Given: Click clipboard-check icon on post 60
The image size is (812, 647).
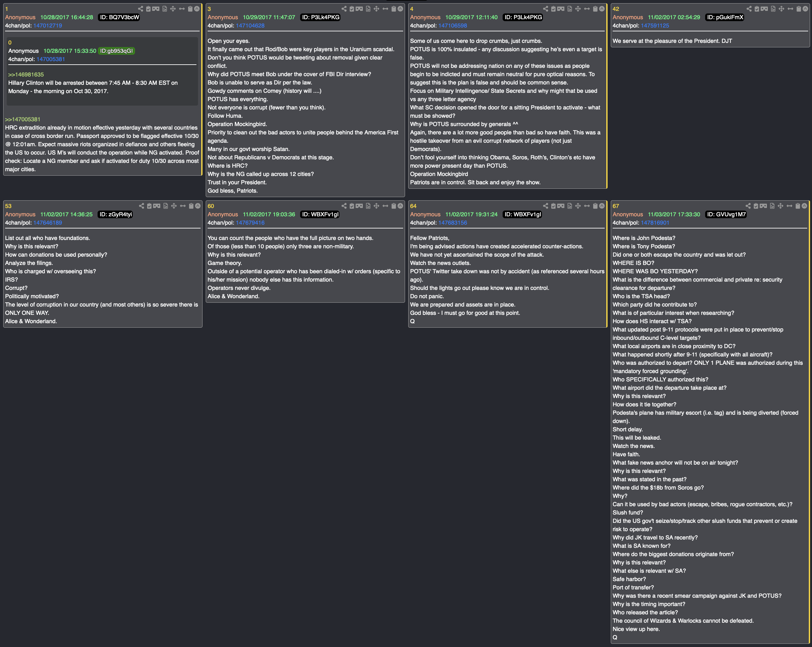Looking at the screenshot, I should coord(352,206).
